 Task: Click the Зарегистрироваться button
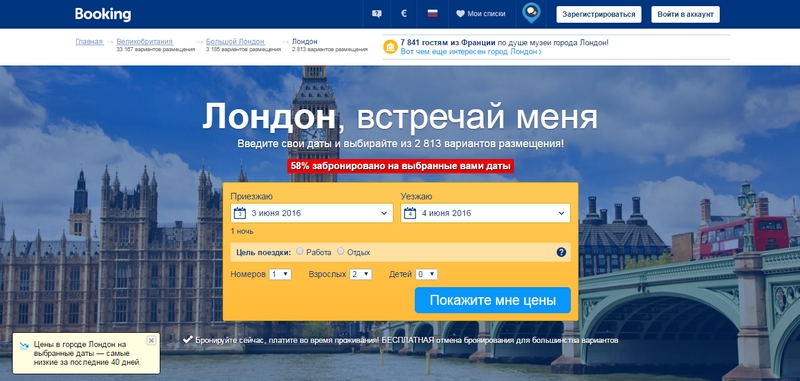click(x=599, y=14)
